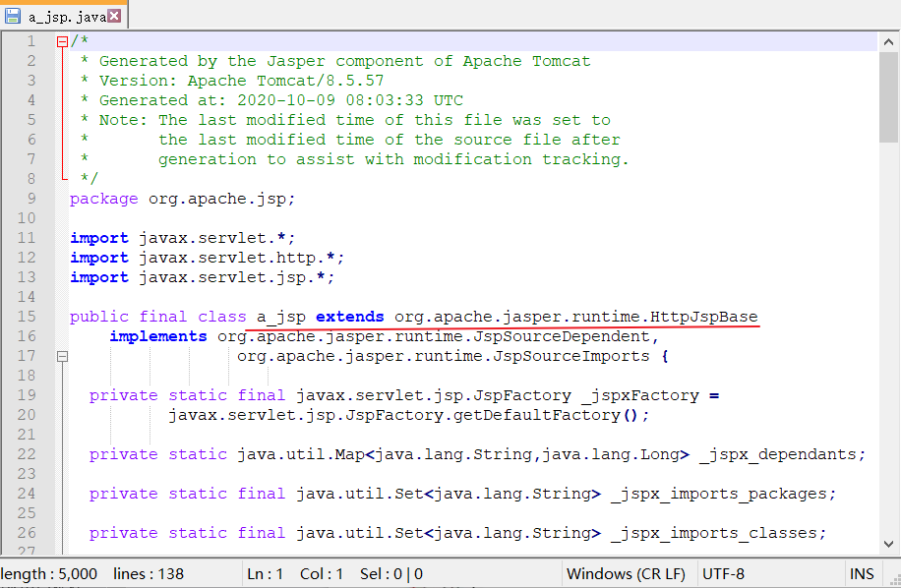The height and width of the screenshot is (588, 901).
Task: Click 'org.apache.jasper.runtime.JspSourceImports' on line 17
Action: [x=443, y=357]
